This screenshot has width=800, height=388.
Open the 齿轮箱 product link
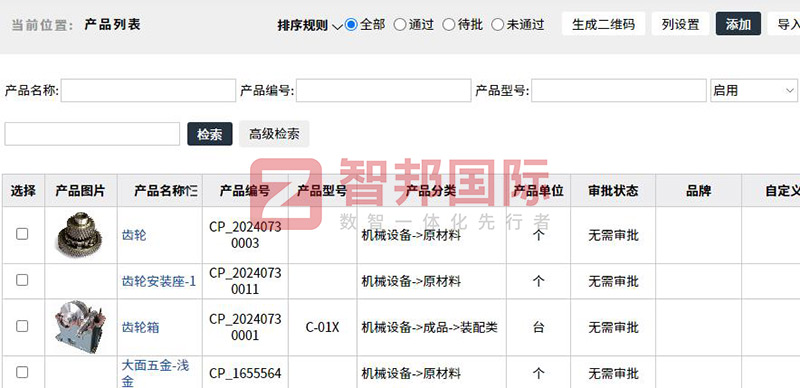coord(140,327)
